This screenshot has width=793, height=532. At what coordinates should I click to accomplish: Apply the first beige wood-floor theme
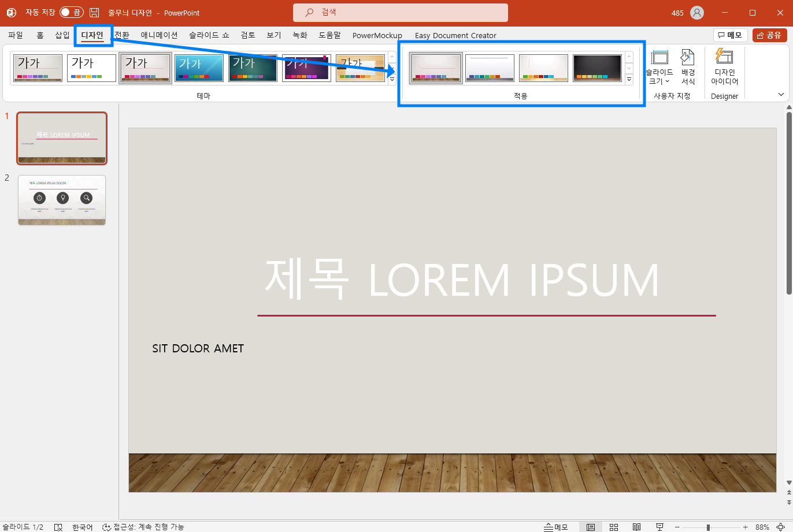38,68
